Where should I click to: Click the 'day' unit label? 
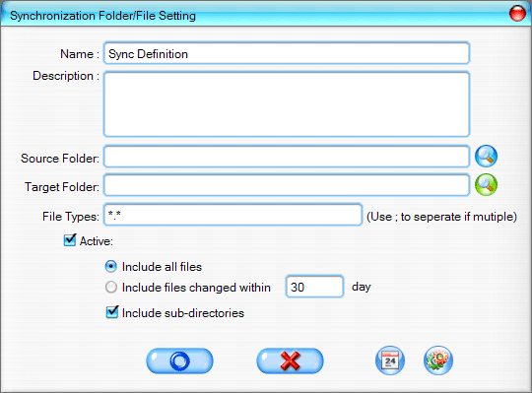click(362, 287)
